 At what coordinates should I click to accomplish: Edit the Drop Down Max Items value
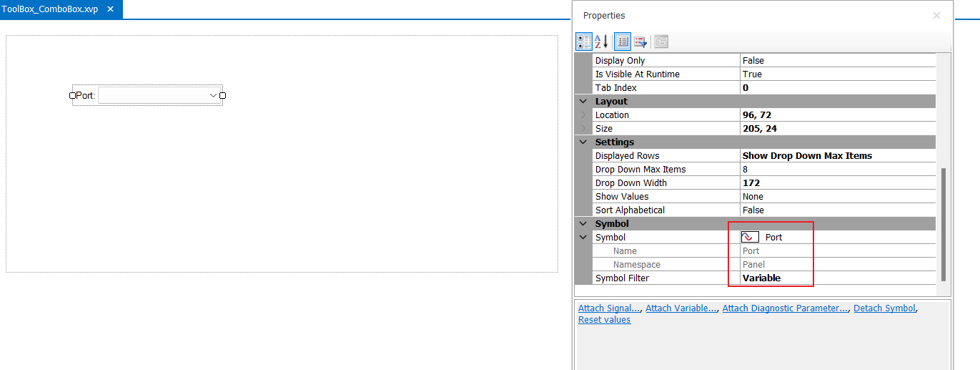pos(838,170)
